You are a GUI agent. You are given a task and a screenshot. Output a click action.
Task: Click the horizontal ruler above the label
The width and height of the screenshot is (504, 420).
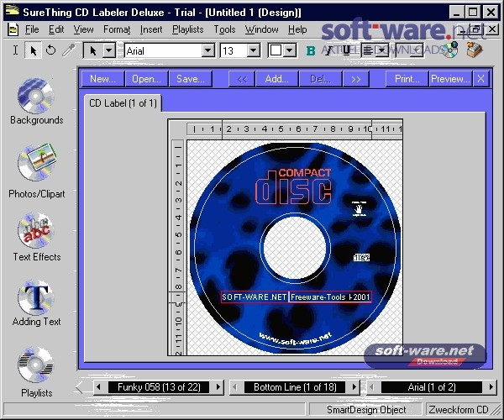point(295,129)
